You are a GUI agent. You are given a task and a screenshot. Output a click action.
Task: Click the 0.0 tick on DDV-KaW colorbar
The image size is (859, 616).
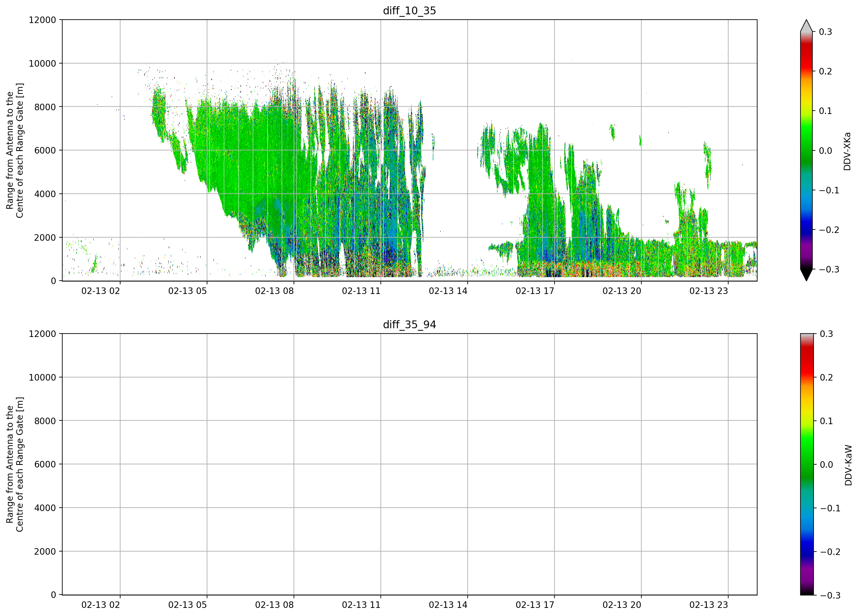[826, 464]
